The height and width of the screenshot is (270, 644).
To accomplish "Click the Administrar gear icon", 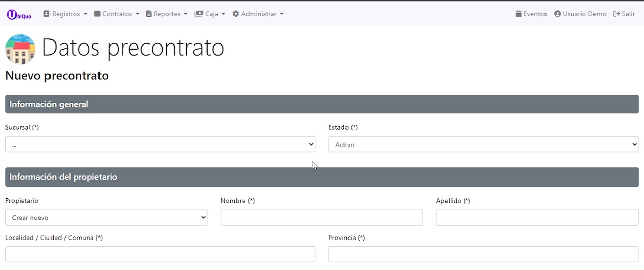I will [236, 14].
